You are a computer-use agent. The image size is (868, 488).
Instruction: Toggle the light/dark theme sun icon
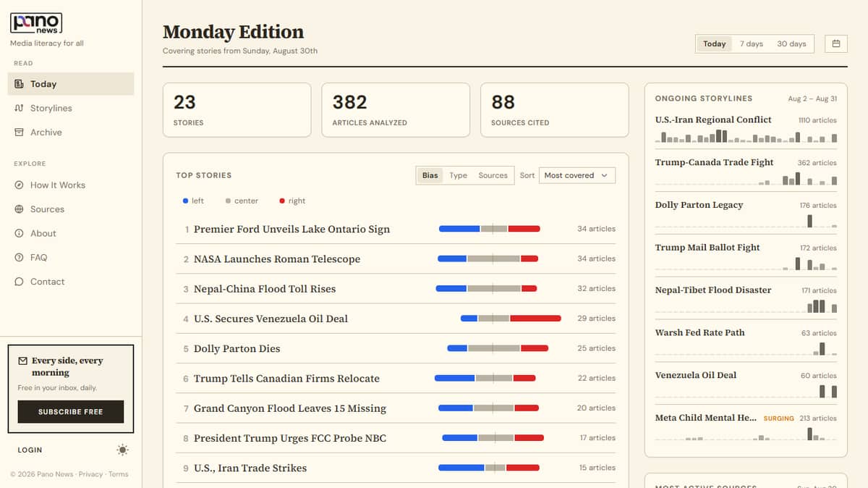(x=123, y=450)
